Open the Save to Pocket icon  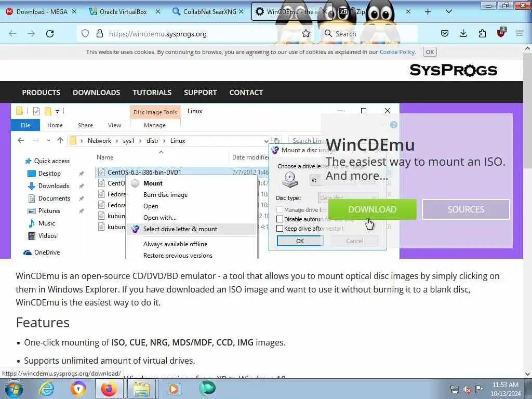(445, 33)
